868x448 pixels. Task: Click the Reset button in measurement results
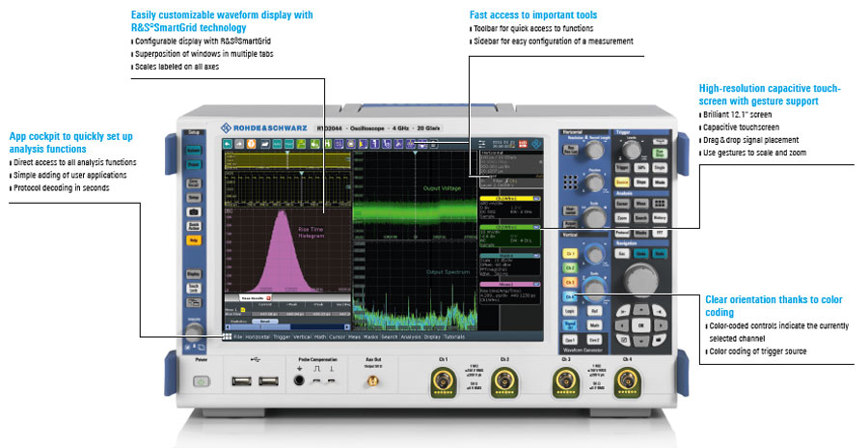pos(264,321)
